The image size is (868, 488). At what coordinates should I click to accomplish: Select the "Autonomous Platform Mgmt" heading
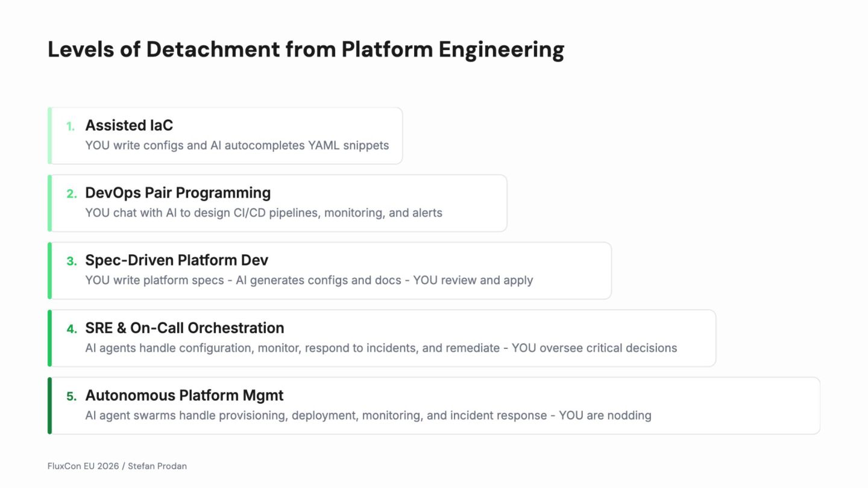(184, 395)
